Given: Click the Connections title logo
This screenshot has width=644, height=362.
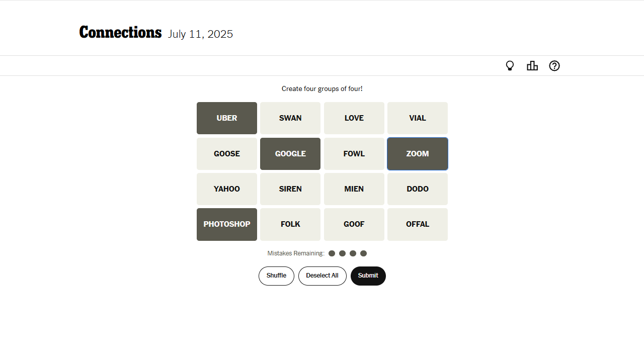Looking at the screenshot, I should 120,33.
